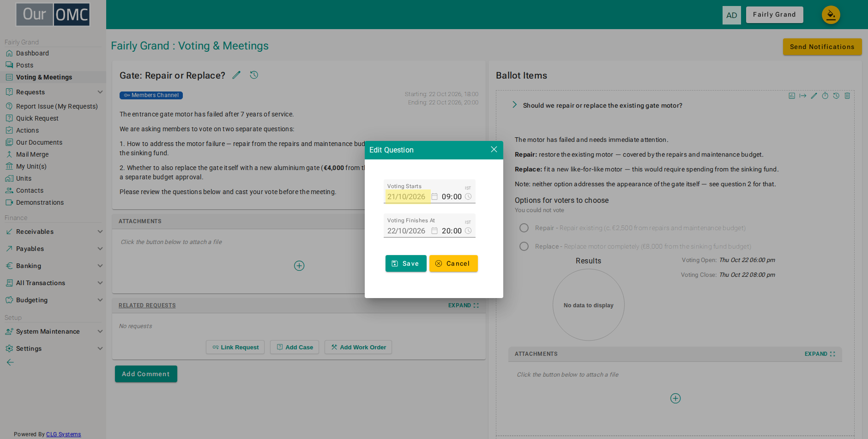This screenshot has height=439, width=868.
Task: Open history icon next to meeting title
Action: click(254, 75)
